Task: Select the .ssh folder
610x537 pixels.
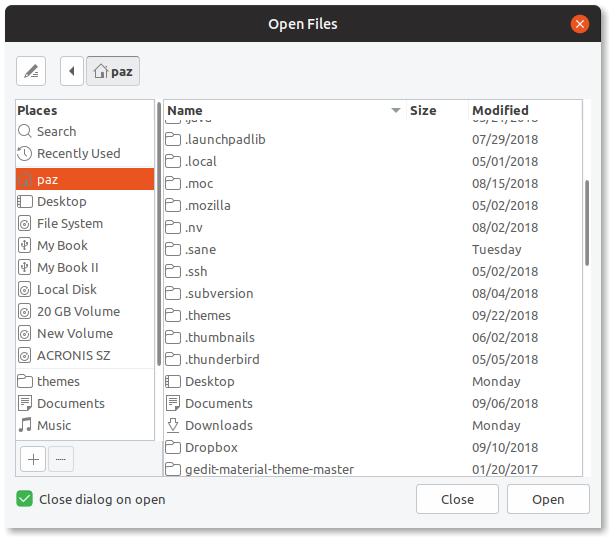Action: (373, 271)
